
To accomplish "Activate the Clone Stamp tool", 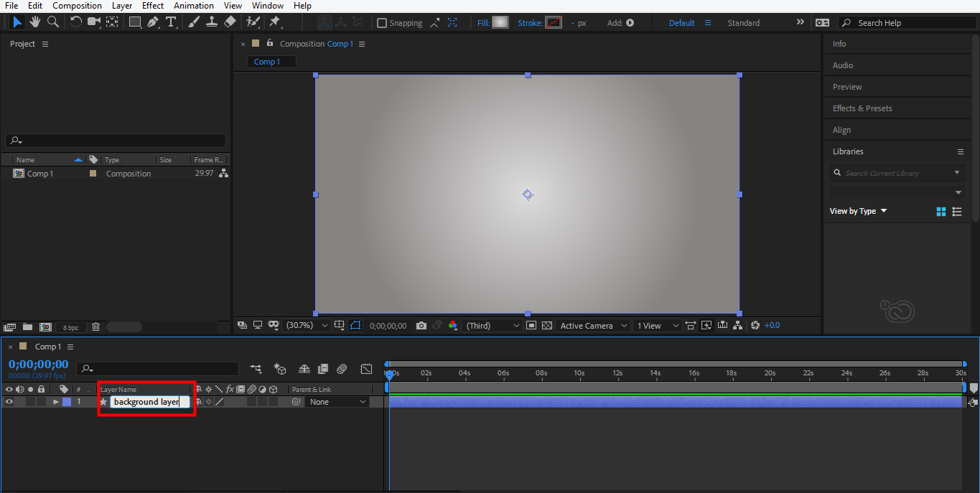I will tap(212, 22).
